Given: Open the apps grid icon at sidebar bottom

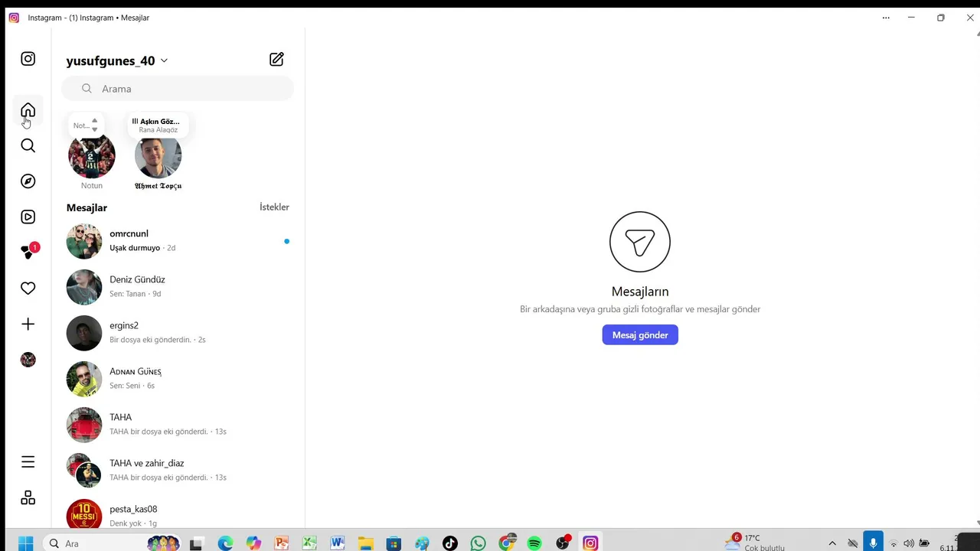Looking at the screenshot, I should coord(28,498).
